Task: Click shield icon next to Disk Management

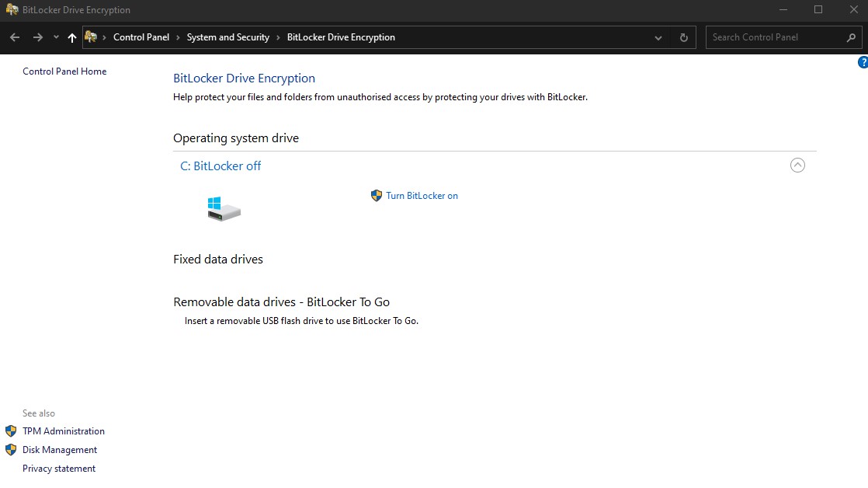Action: coord(11,450)
